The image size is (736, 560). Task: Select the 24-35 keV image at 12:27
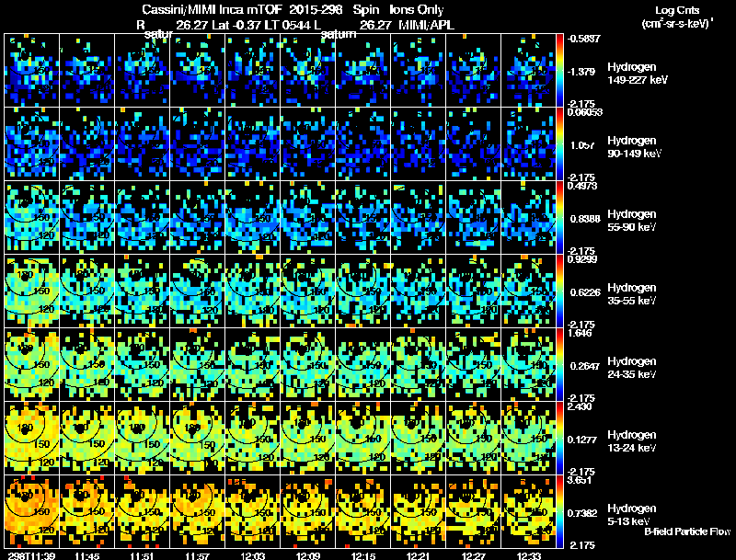473,364
